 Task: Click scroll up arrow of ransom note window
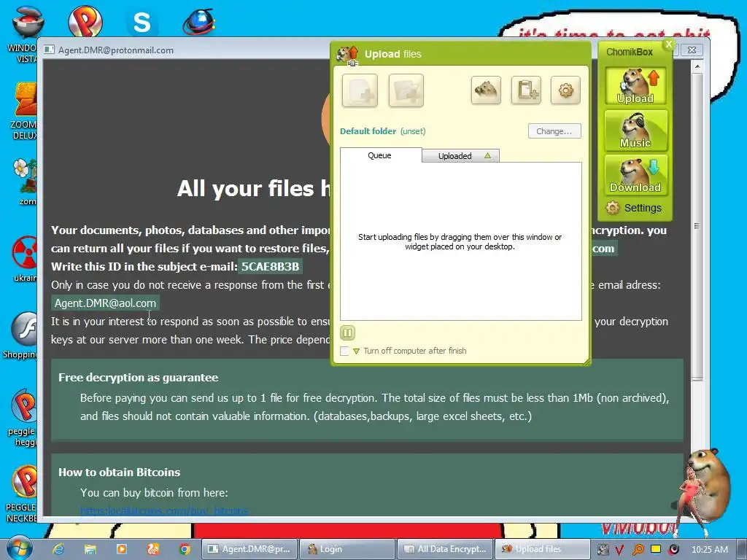click(697, 66)
